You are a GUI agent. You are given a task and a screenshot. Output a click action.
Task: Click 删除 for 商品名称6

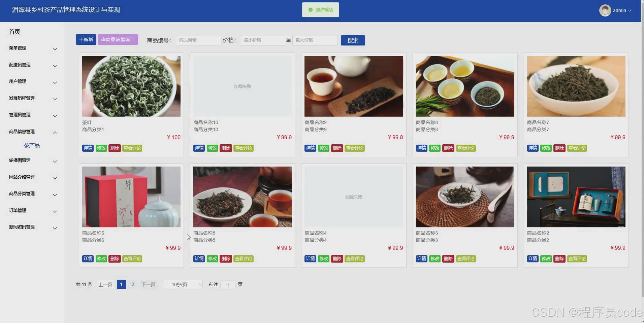115,259
